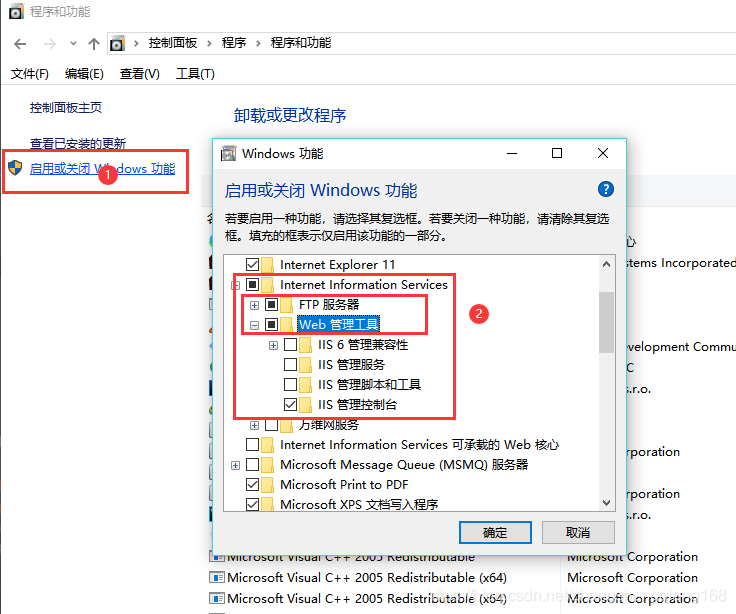Click the Forward navigation arrow
The image size is (736, 614).
point(49,44)
